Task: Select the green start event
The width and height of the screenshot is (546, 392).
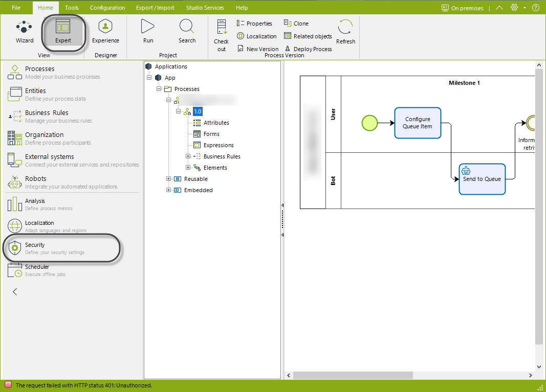Action: coord(369,123)
